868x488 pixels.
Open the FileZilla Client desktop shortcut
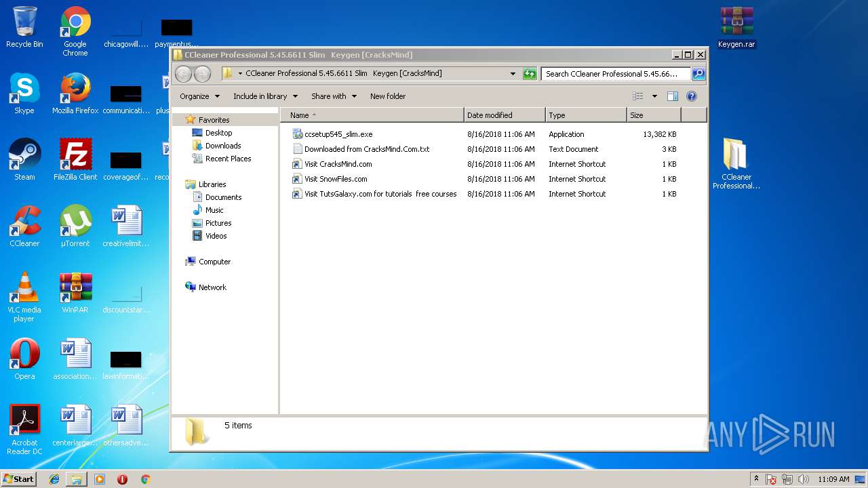coord(75,161)
